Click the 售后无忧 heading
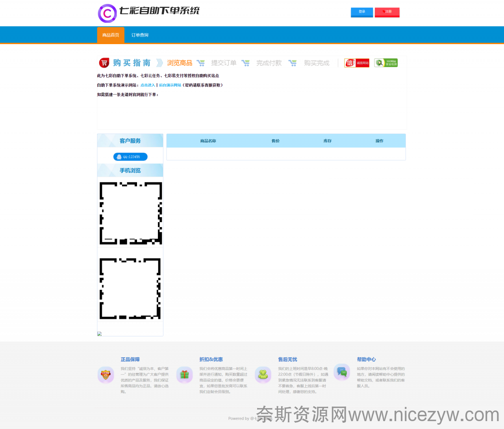The width and height of the screenshot is (504, 429). click(288, 360)
